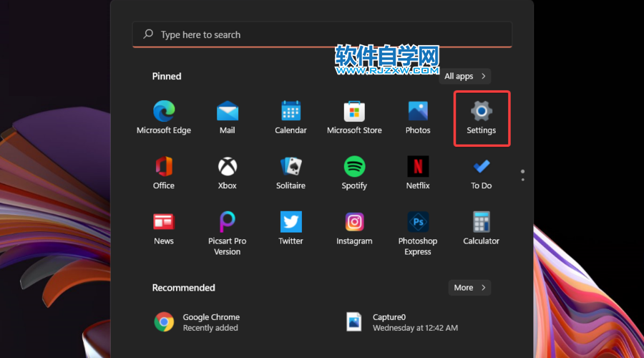This screenshot has width=644, height=358.
Task: Show All apps list
Action: click(464, 76)
